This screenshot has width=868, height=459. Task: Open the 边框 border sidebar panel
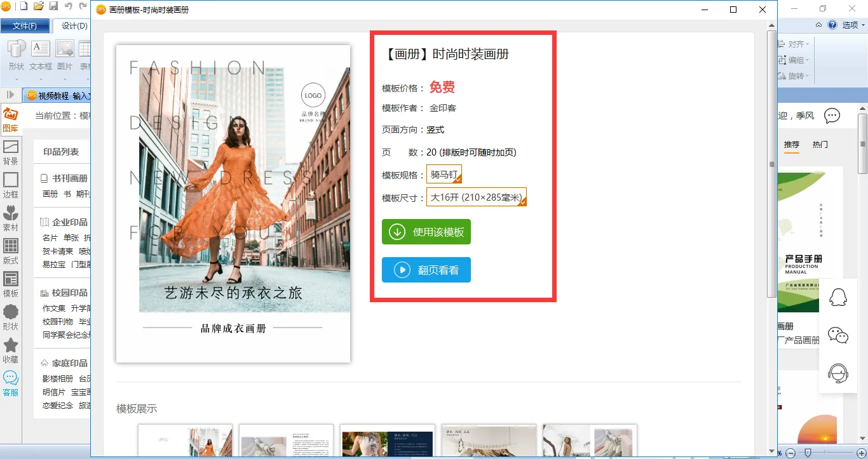(x=10, y=186)
